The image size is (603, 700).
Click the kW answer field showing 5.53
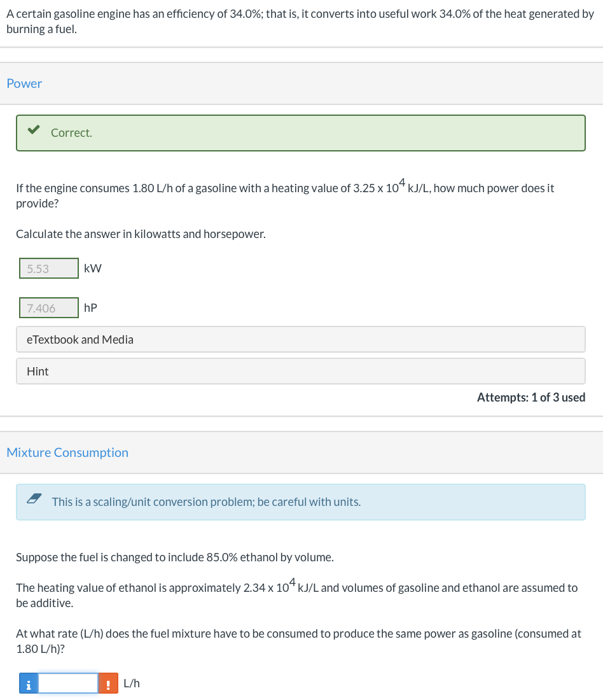(49, 268)
